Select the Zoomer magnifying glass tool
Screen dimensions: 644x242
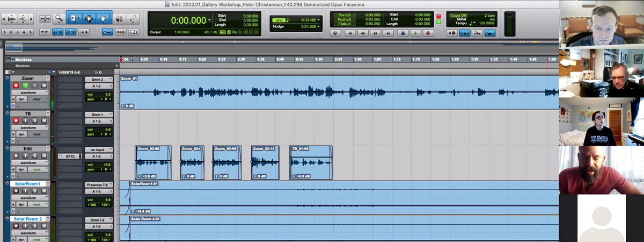click(58, 19)
